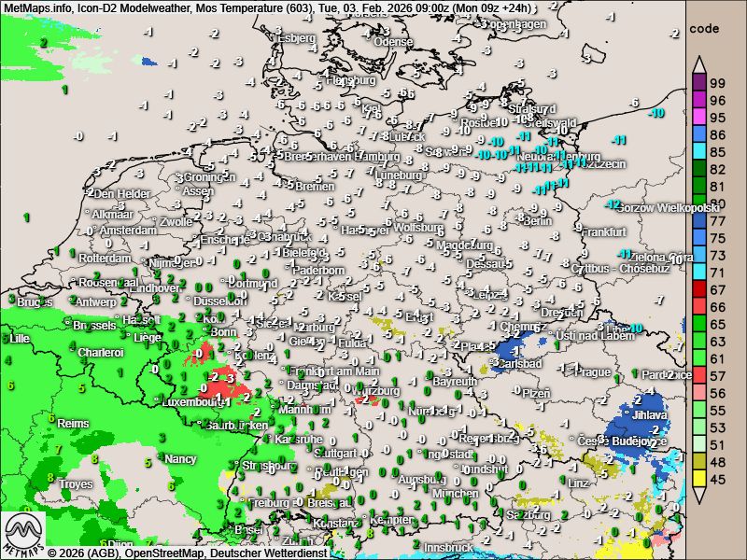Image resolution: width=747 pixels, height=560 pixels.
Task: Click the MetMaps.info title text
Action: pos(42,8)
